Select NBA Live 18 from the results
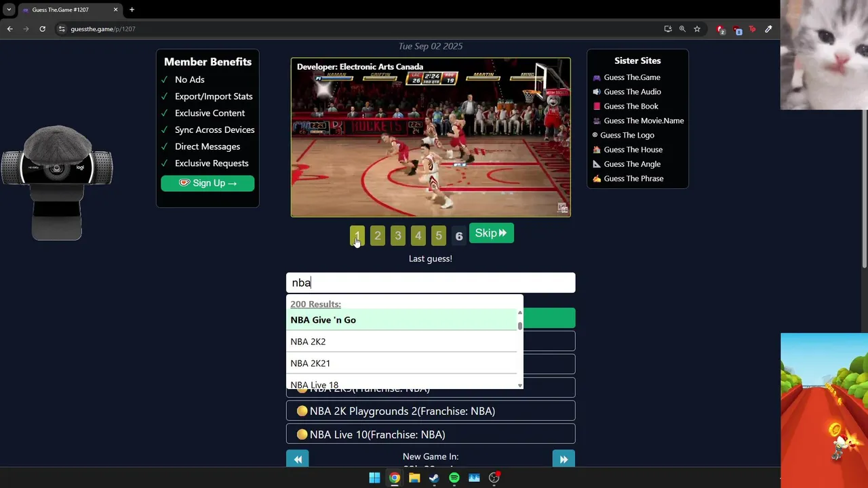The width and height of the screenshot is (868, 488). [x=401, y=383]
